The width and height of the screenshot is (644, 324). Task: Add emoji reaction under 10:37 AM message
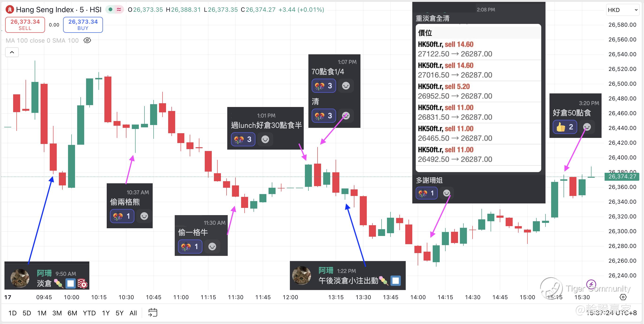click(144, 216)
